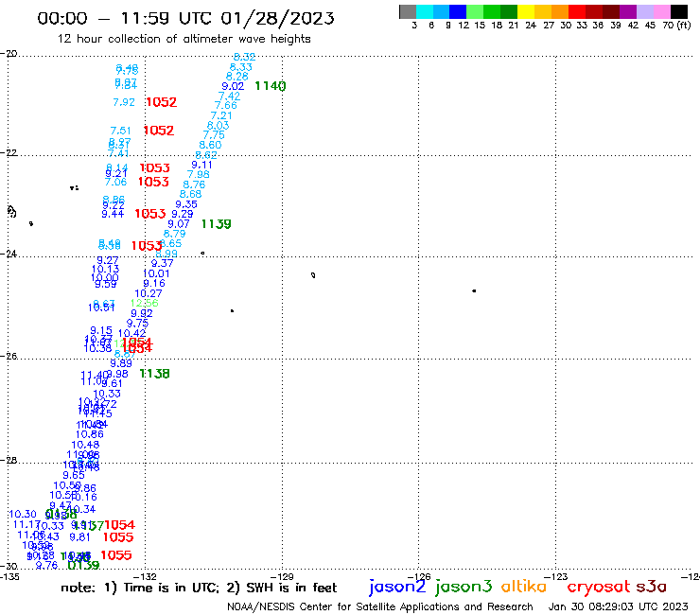Click the light blue 9 ft swatch
Image resolution: width=700 pixels, height=615 pixels.
click(x=442, y=11)
